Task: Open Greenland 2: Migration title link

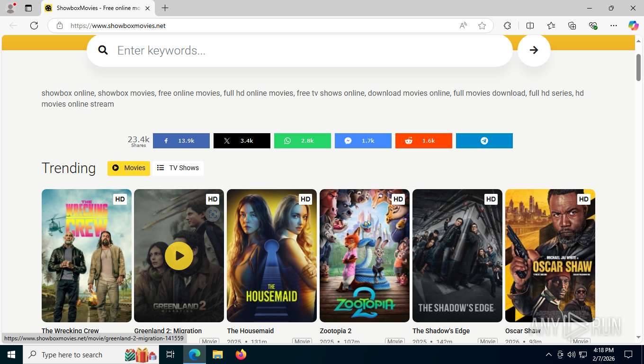Action: (168, 331)
